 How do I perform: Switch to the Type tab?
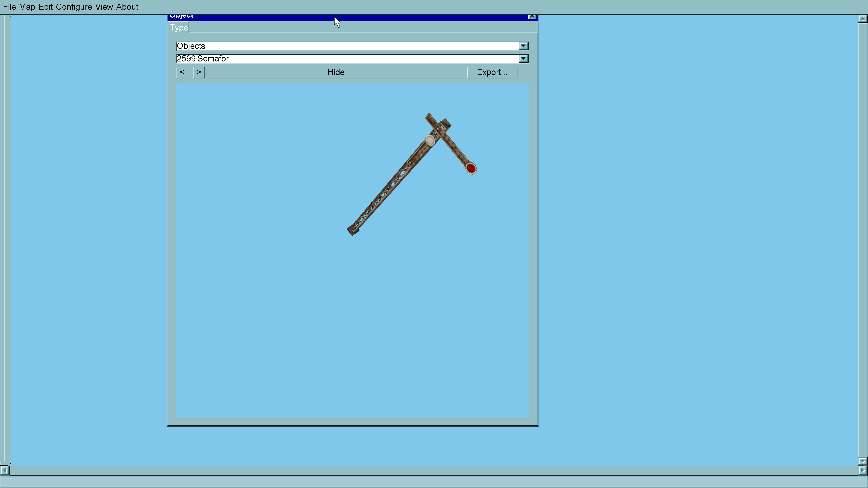179,28
